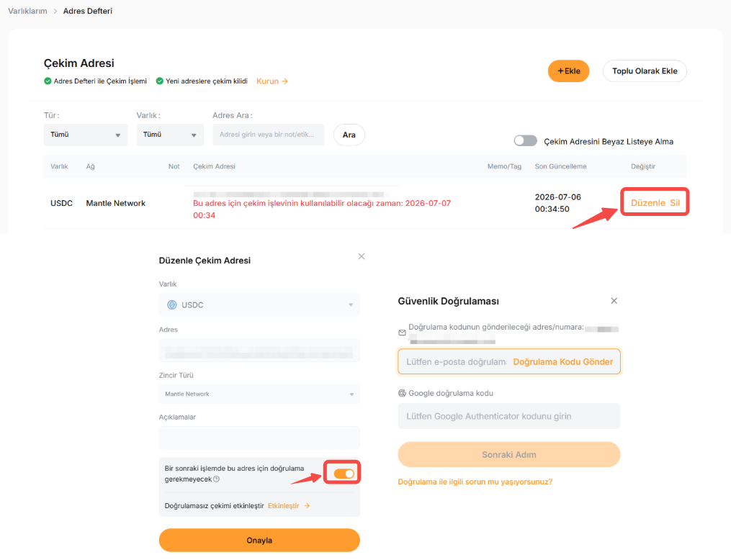
Task: Click the +Ekle button
Action: [568, 71]
